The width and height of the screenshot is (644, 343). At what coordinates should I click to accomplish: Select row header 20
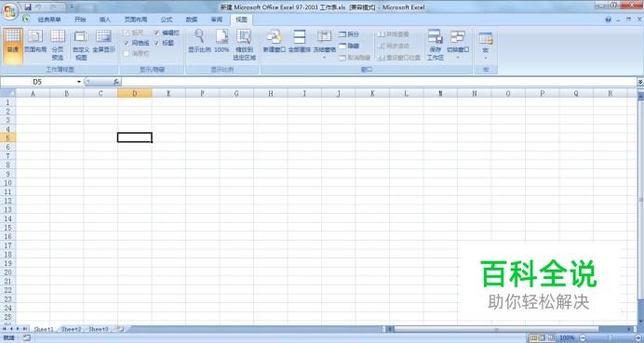(x=7, y=272)
